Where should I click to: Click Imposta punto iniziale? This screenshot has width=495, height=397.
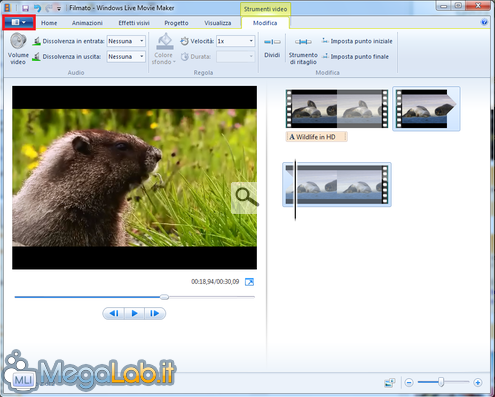(x=357, y=41)
